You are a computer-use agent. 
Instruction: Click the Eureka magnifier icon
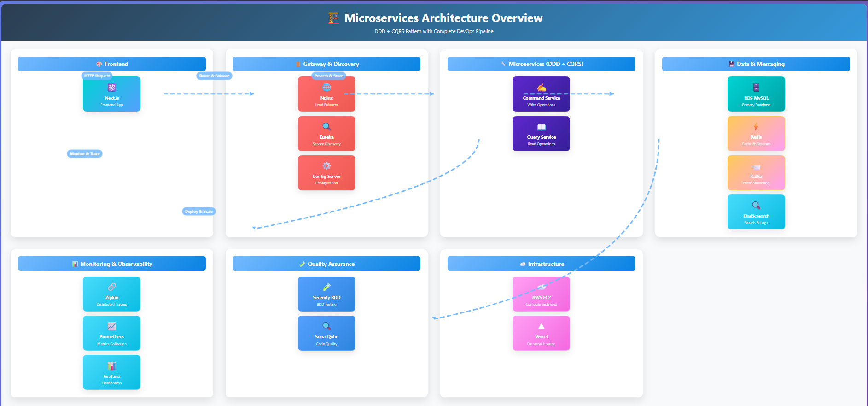point(326,127)
